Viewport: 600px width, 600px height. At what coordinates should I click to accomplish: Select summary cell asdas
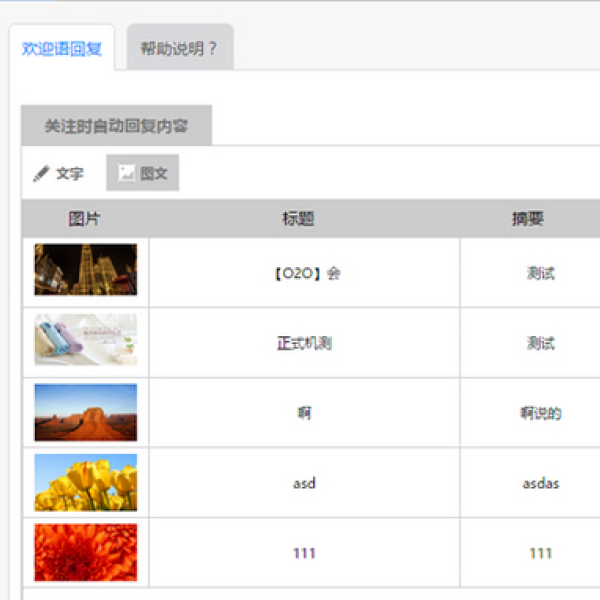tap(541, 484)
